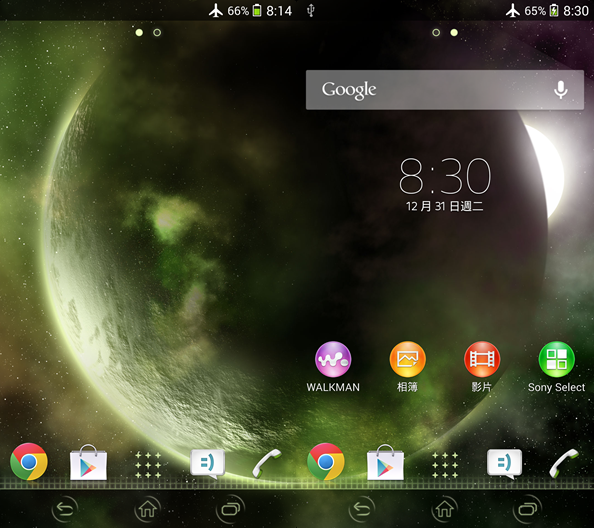Open the 相簿 album app

click(x=408, y=367)
